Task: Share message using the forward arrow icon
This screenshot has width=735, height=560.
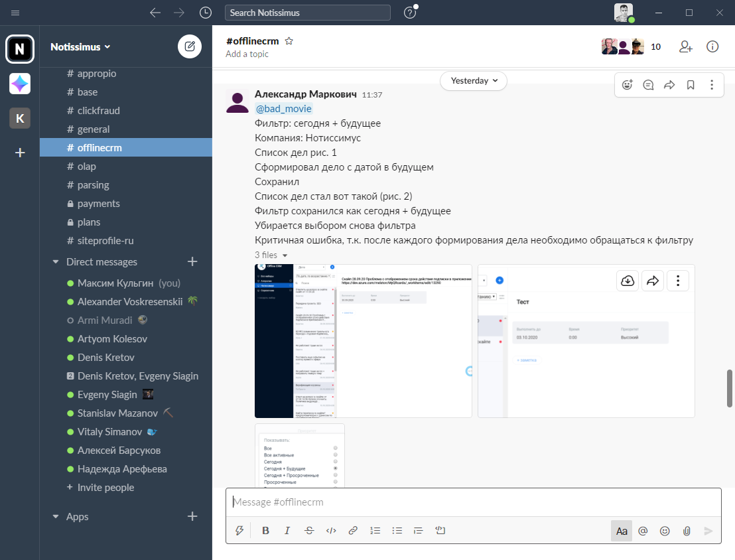Action: coord(669,84)
